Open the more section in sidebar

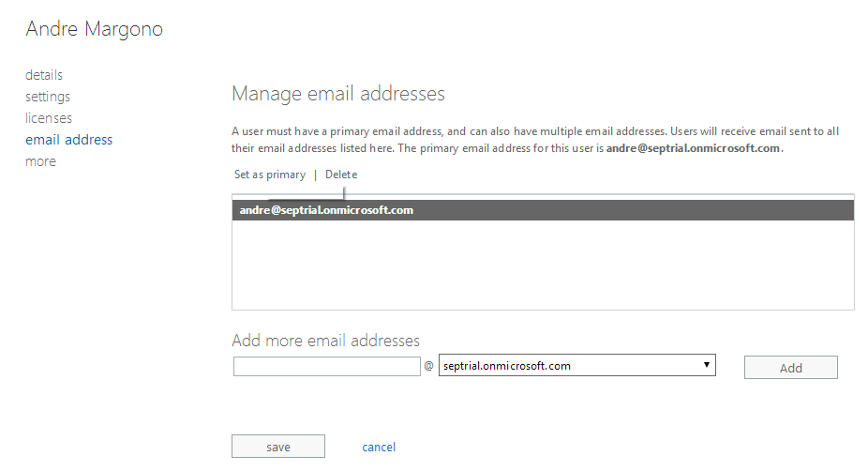(x=40, y=161)
